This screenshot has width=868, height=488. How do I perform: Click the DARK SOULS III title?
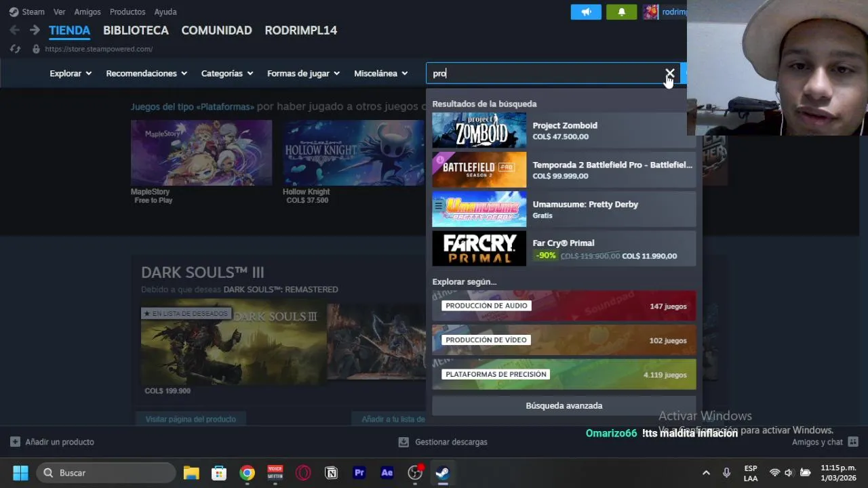pyautogui.click(x=202, y=272)
